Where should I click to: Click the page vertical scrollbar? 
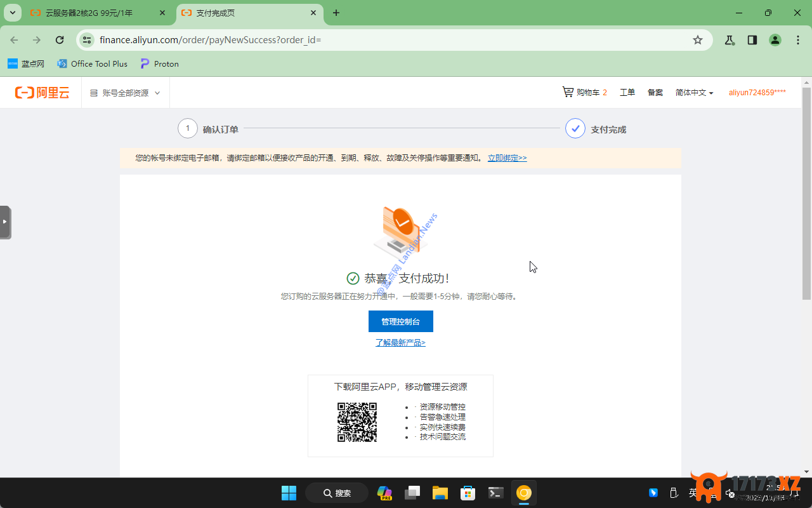click(807, 194)
